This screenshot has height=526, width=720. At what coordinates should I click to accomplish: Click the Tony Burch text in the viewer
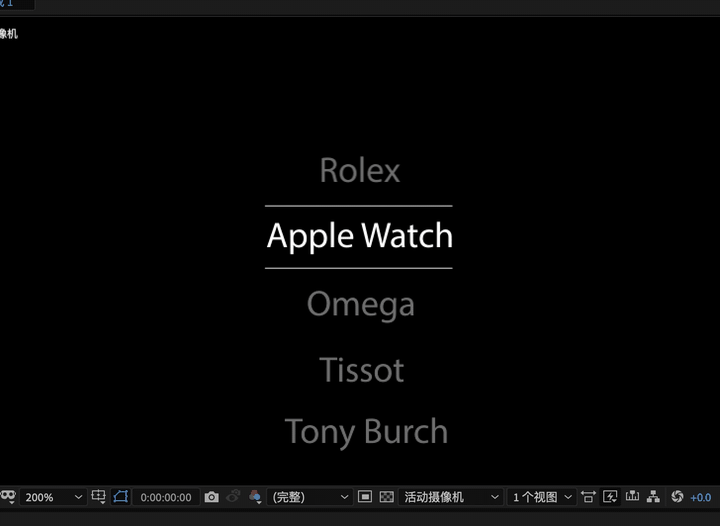pyautogui.click(x=366, y=432)
